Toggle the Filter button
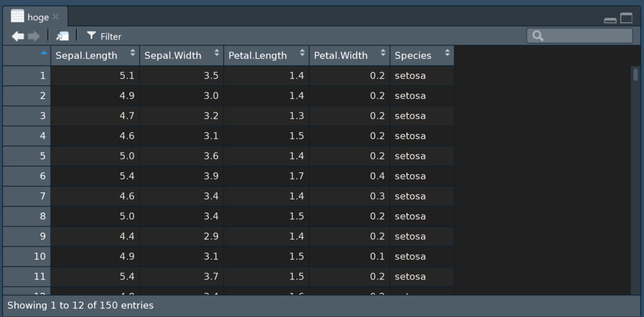Screen dimensions: 644x317 point(104,36)
